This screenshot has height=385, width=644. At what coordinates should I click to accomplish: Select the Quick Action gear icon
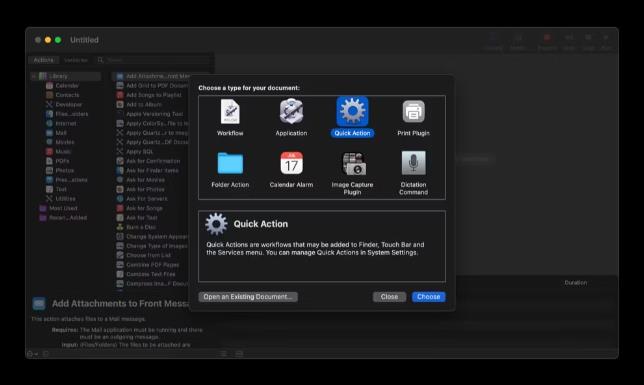(352, 111)
